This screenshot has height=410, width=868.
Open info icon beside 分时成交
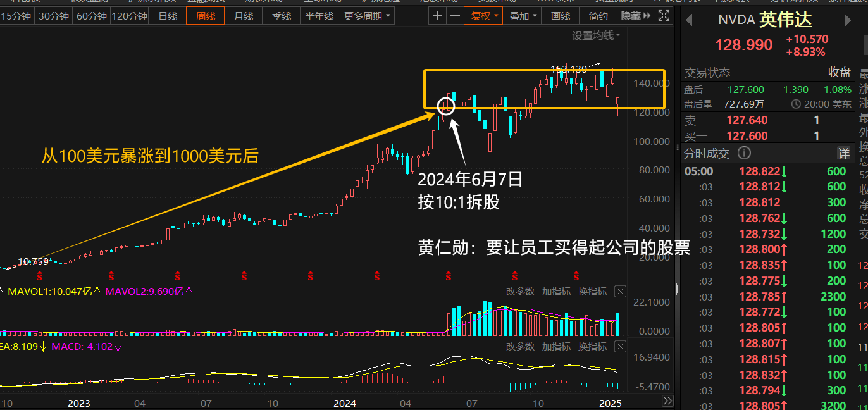click(x=744, y=152)
